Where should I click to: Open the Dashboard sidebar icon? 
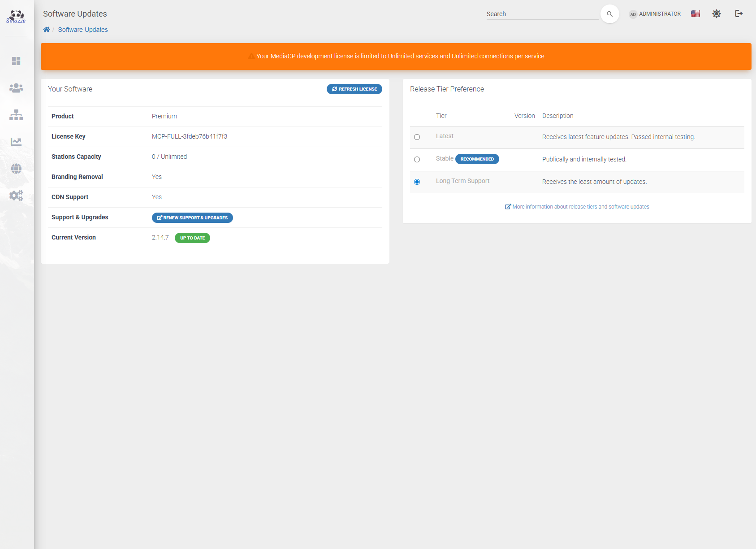16,61
